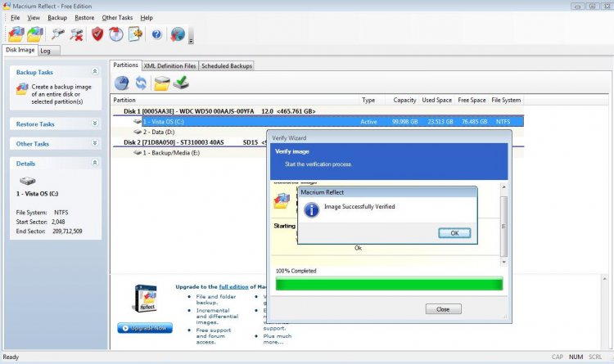Open the View menu
Screen dimensions: 614x364
(34, 18)
